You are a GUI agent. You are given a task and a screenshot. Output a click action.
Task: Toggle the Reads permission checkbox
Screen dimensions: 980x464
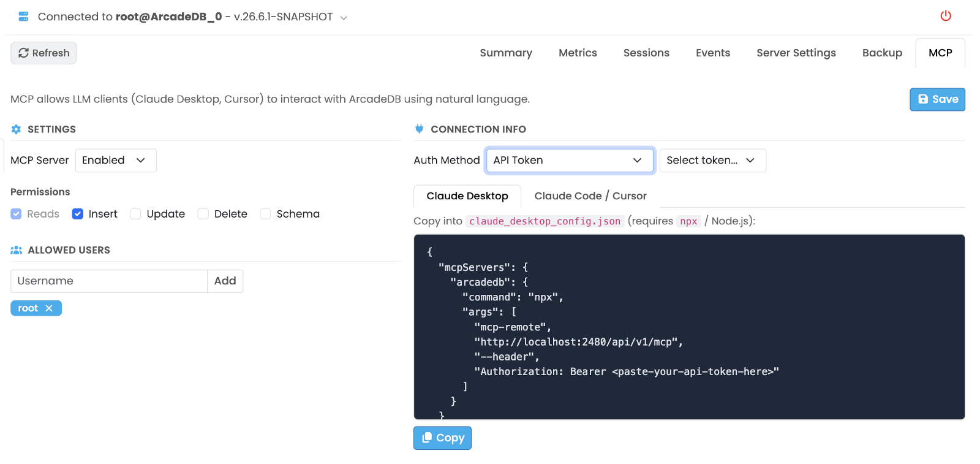click(16, 214)
